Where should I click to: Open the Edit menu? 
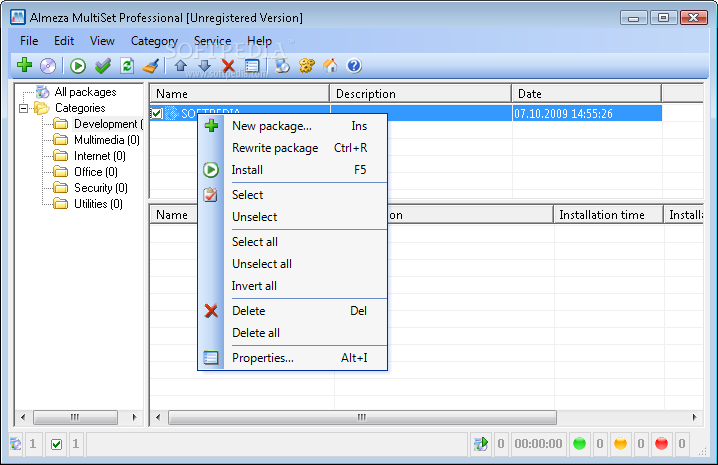[64, 41]
